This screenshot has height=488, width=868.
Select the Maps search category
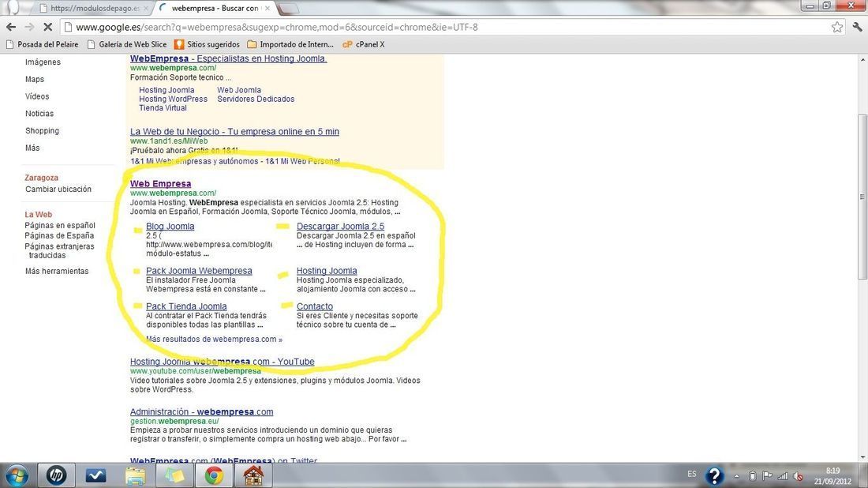point(34,79)
